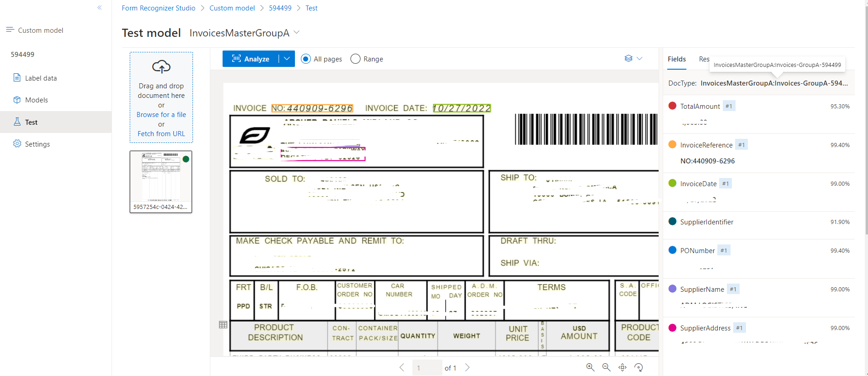Click the Custom model breadcrumb link
This screenshot has width=868, height=376.
232,8
